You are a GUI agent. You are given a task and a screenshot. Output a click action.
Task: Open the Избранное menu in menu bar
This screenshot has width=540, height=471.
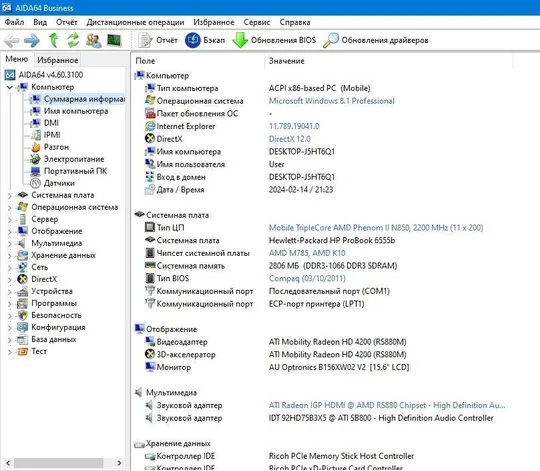[214, 22]
